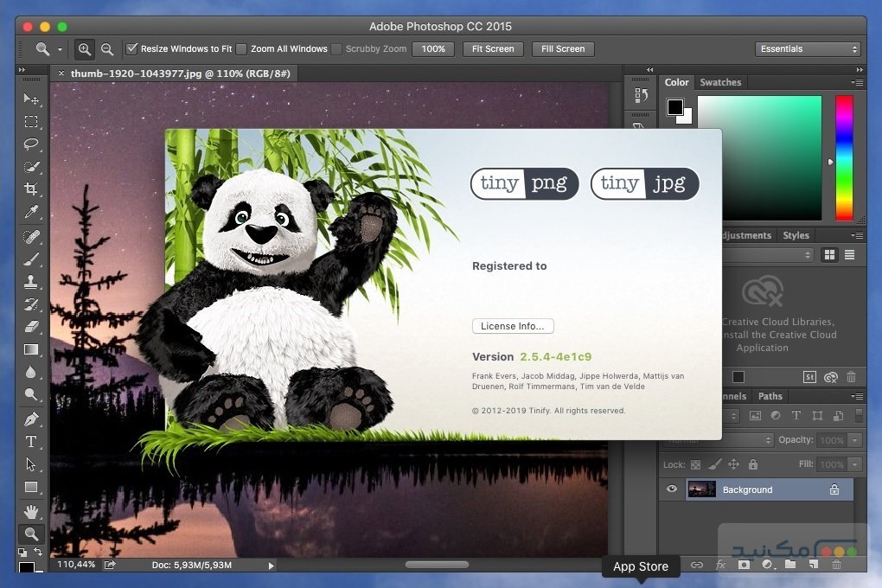Click the License Info button

512,326
